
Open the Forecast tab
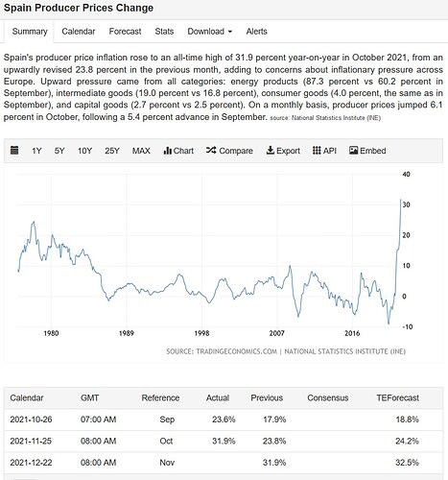click(x=125, y=32)
